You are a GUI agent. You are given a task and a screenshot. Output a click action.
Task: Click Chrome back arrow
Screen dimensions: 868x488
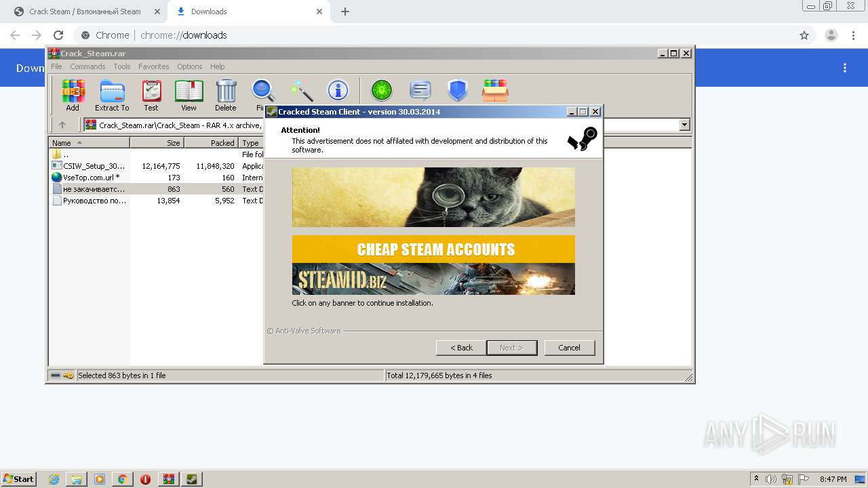tap(15, 35)
